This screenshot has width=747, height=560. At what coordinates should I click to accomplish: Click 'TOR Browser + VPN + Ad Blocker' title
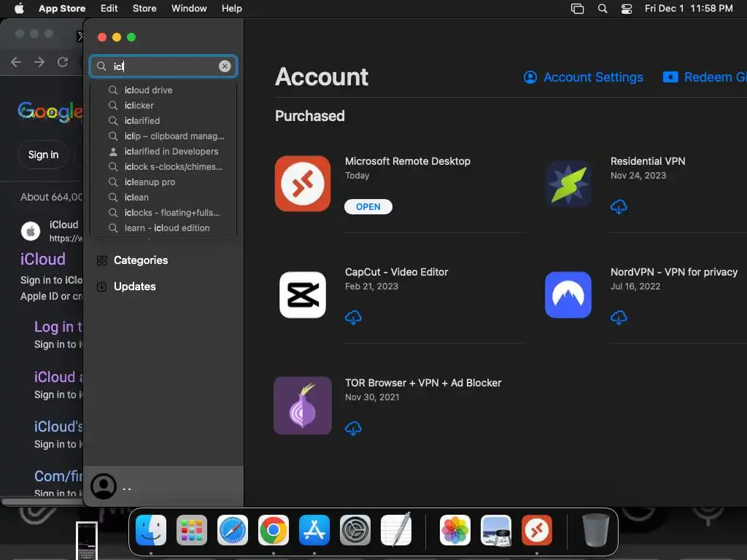click(x=423, y=383)
